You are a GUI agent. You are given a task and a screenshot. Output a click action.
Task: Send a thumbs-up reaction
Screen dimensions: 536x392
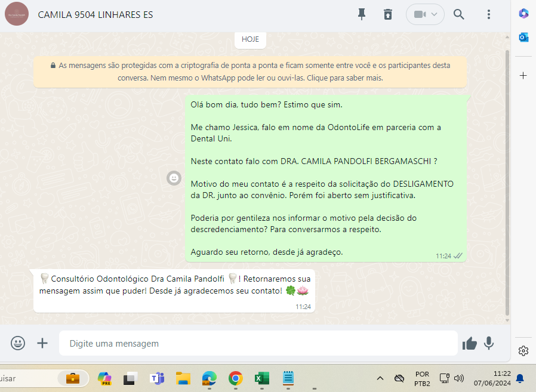click(469, 343)
